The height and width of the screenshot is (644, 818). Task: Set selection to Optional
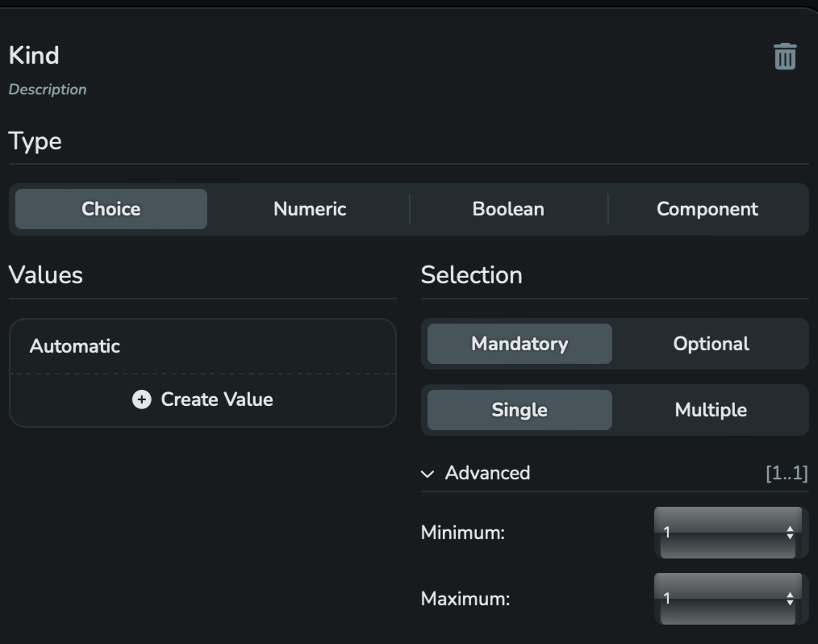pos(711,344)
